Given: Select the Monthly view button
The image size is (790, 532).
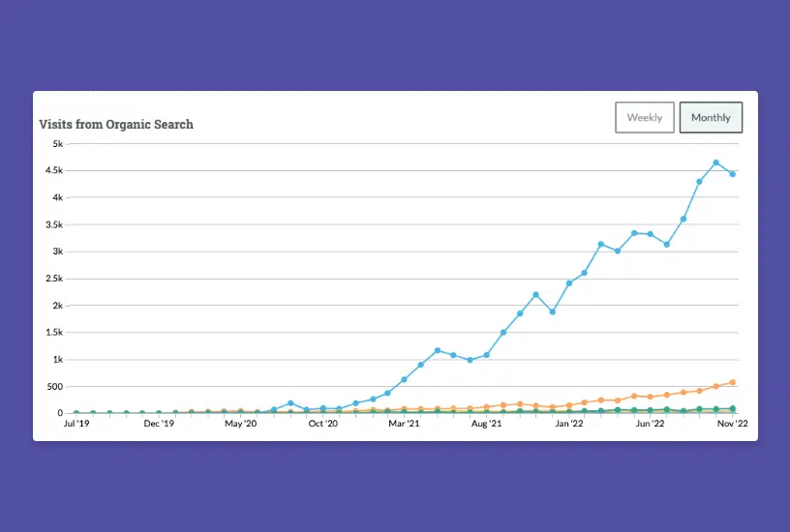Looking at the screenshot, I should tap(711, 118).
